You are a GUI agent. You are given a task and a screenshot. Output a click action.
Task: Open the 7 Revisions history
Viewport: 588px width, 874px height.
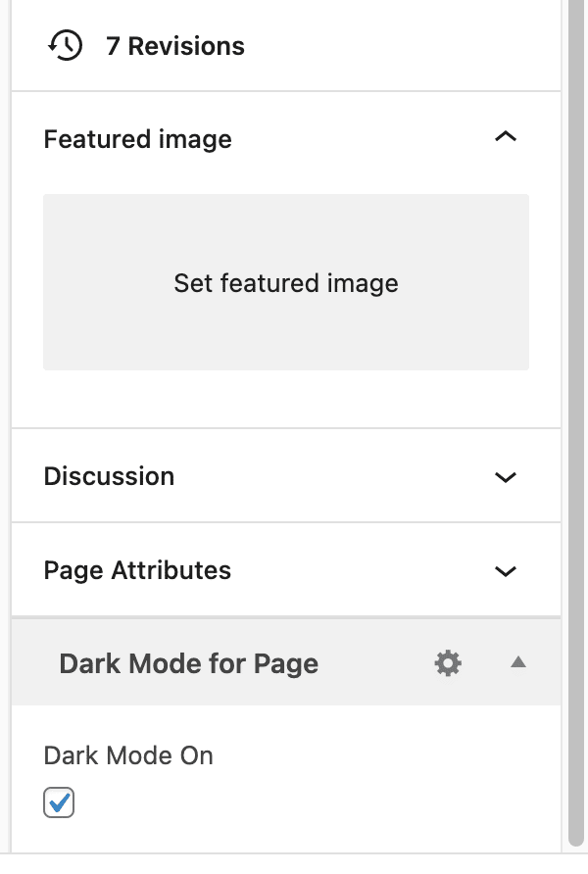[176, 45]
